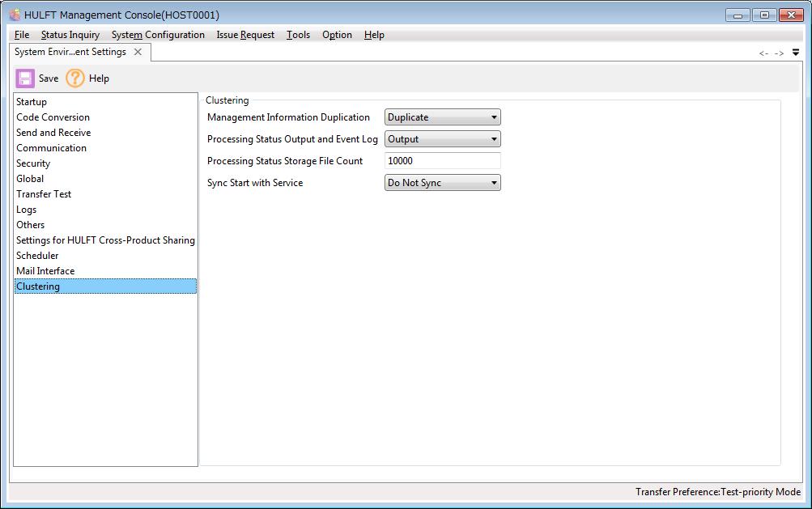Click the Processing Status Storage File Count label
Viewport: 812px width, 509px height.
[x=285, y=160]
